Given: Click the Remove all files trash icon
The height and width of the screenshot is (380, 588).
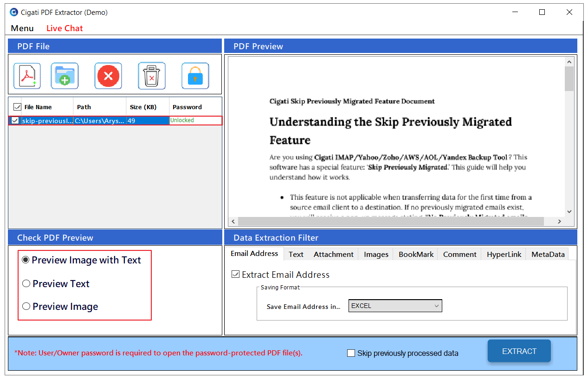Looking at the screenshot, I should [x=152, y=76].
